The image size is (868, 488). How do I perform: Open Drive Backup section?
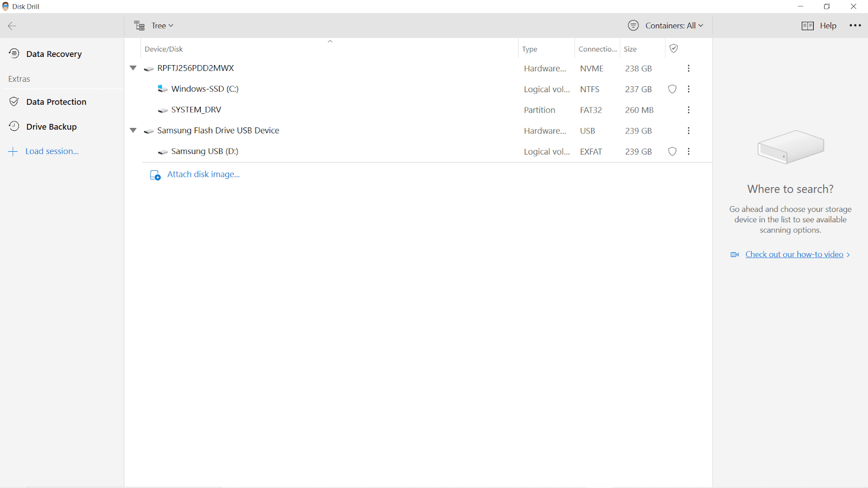(51, 126)
